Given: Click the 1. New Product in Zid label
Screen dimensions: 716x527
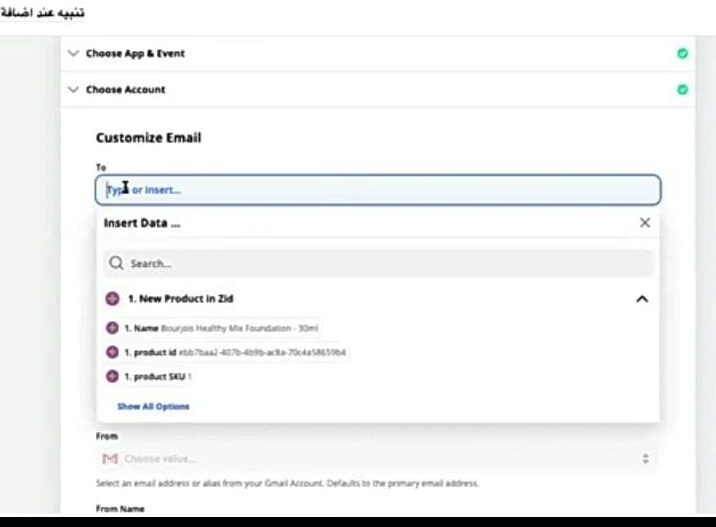Looking at the screenshot, I should (180, 299).
